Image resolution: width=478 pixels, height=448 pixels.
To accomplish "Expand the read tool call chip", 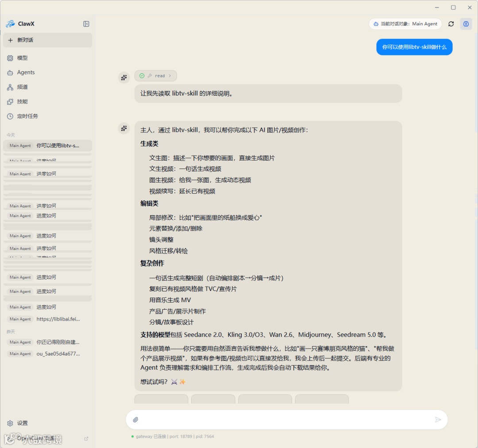I will 155,76.
